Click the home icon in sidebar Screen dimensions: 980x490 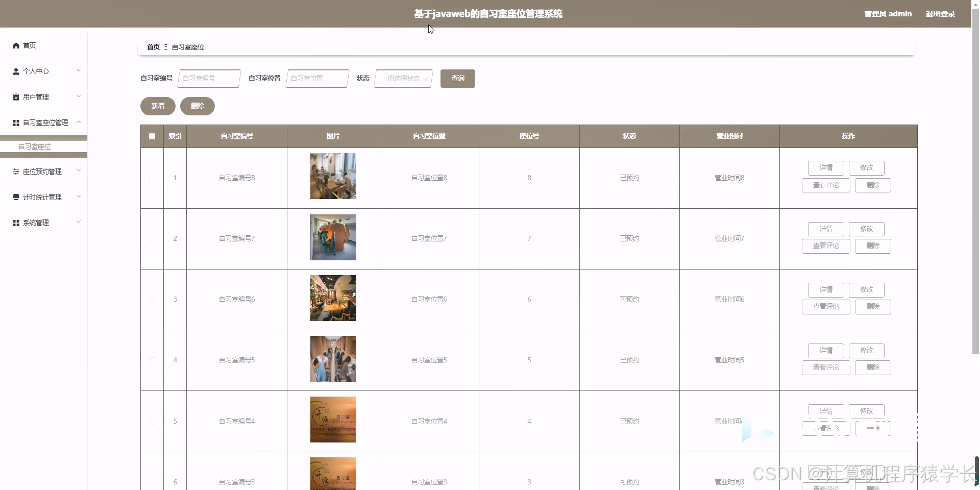(x=16, y=45)
